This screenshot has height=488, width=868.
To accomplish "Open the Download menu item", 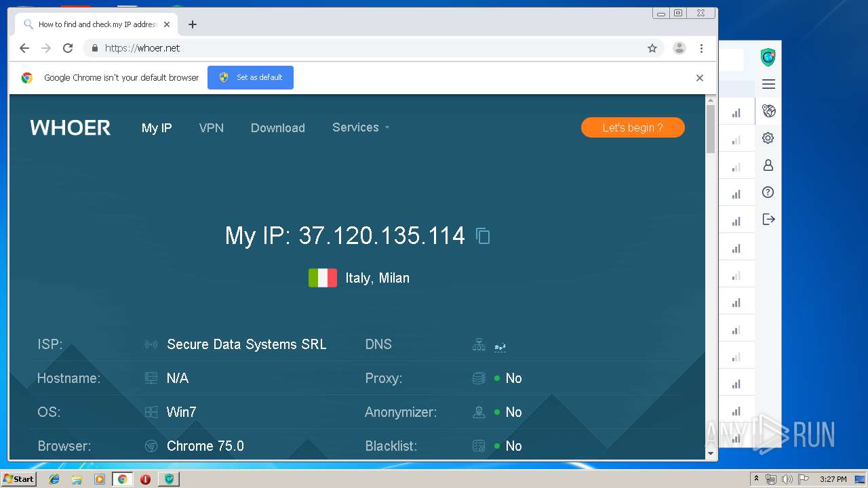I will (x=278, y=128).
